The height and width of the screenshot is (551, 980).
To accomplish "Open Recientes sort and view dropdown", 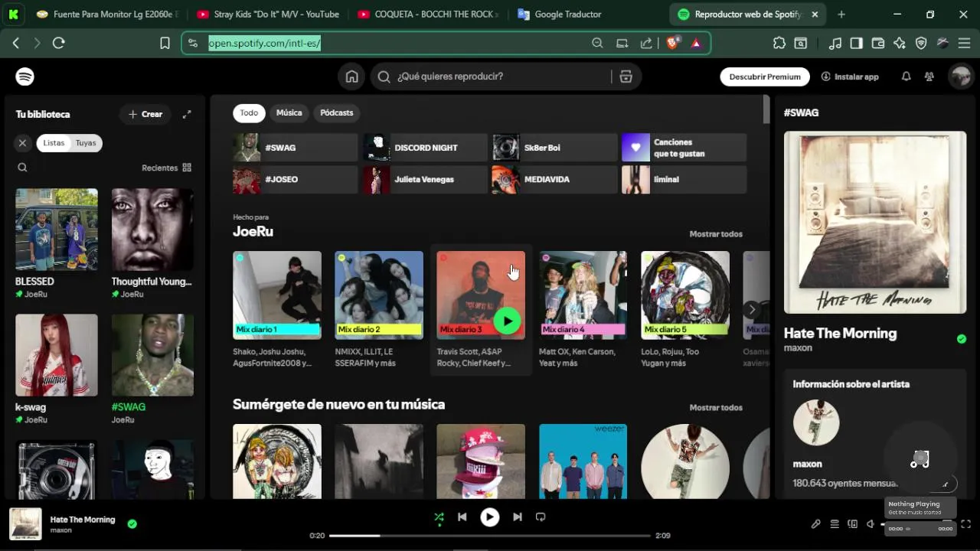I will pos(166,168).
